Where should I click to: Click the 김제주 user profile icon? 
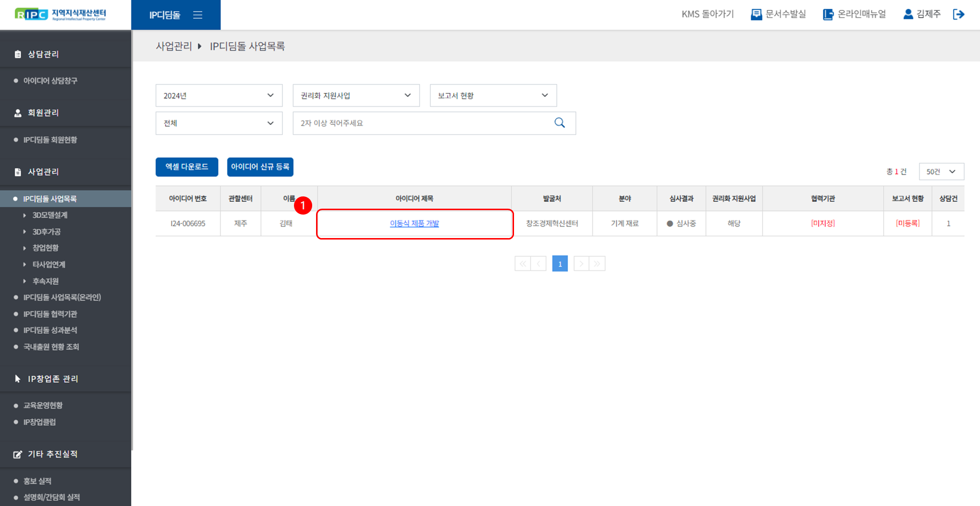908,14
